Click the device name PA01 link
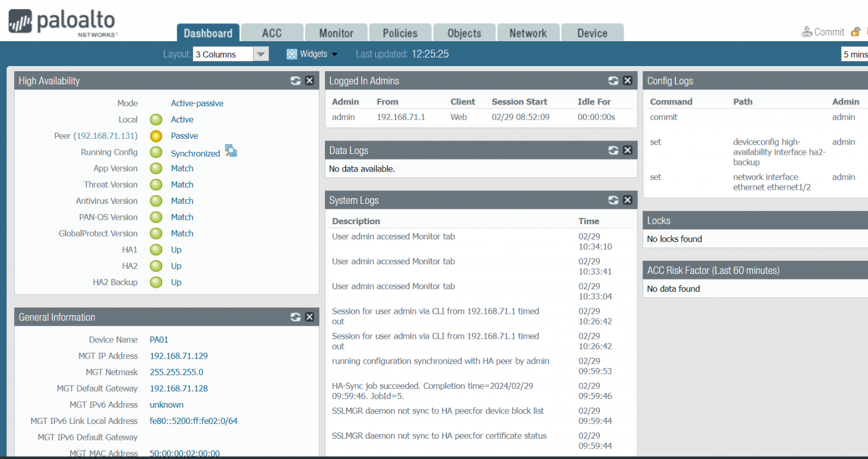This screenshot has width=868, height=459. point(159,339)
